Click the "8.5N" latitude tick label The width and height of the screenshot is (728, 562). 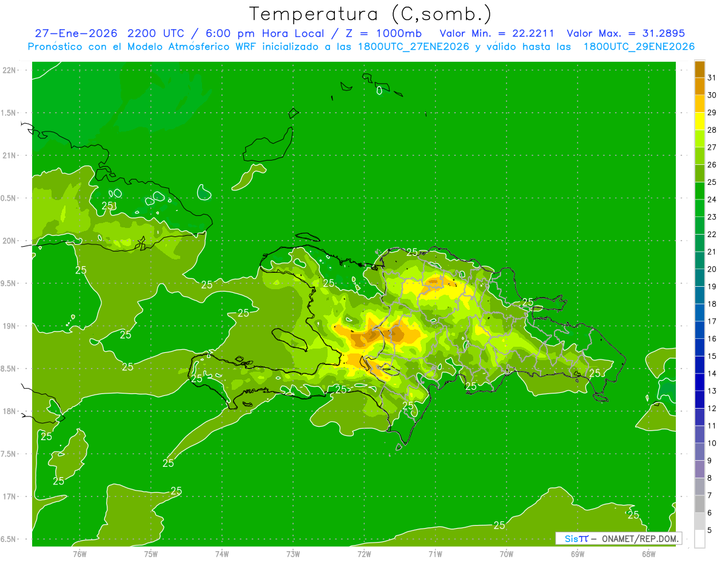9,369
